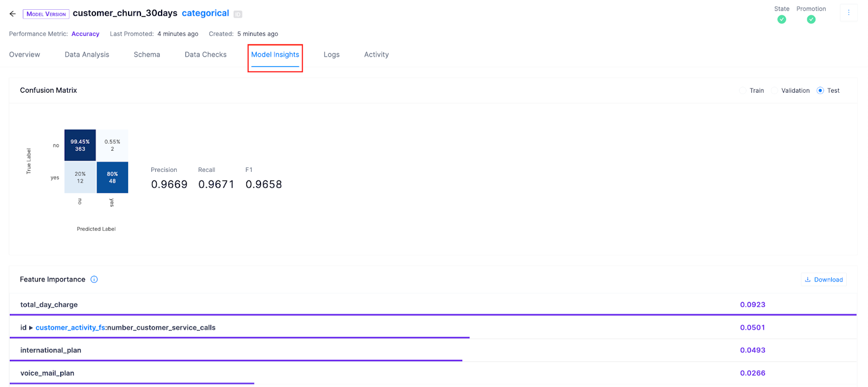Select the Train radio button
868x387 pixels.
(743, 91)
